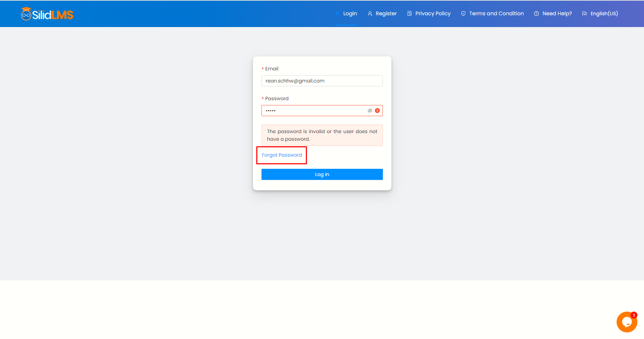Image resolution: width=644 pixels, height=339 pixels.
Task: Click inside the Password input field
Action: [314, 111]
